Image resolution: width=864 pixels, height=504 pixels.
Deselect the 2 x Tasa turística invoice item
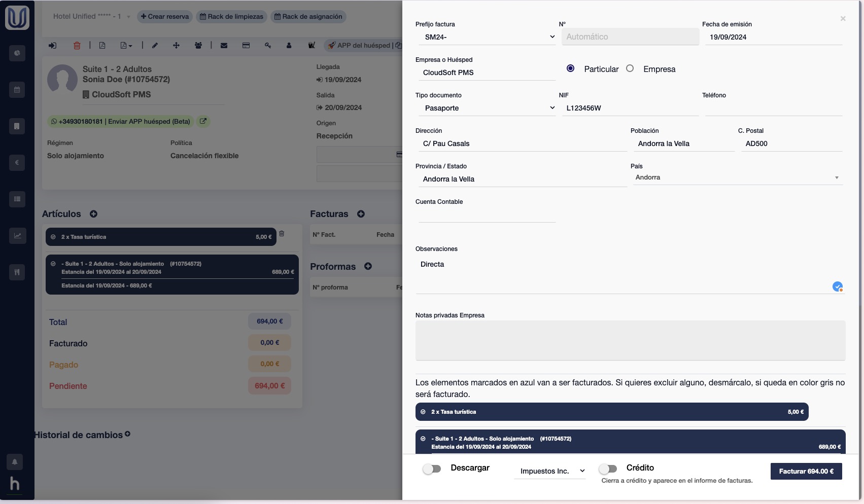pyautogui.click(x=423, y=412)
